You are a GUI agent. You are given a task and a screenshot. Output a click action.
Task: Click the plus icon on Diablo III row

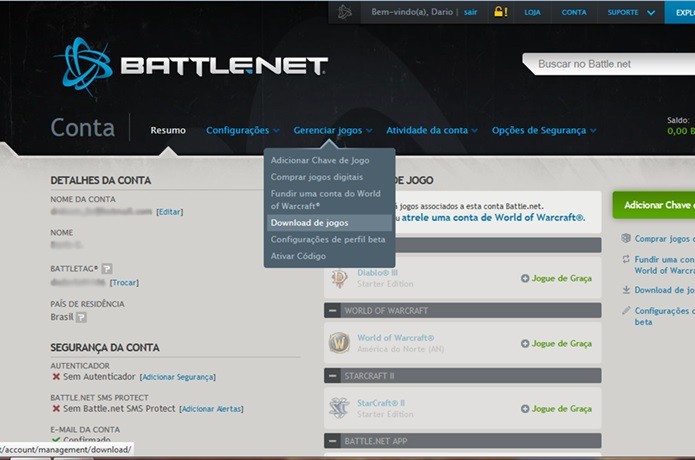coord(525,278)
